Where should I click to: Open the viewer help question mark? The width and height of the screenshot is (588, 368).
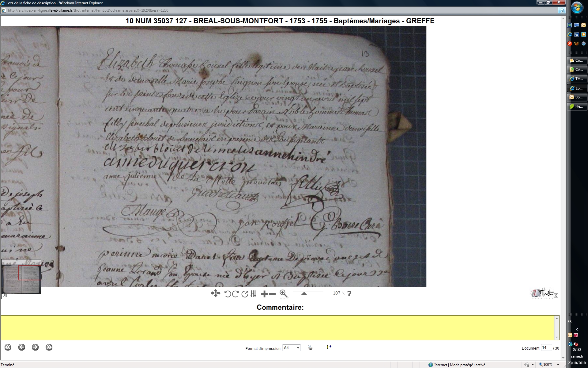tap(349, 293)
